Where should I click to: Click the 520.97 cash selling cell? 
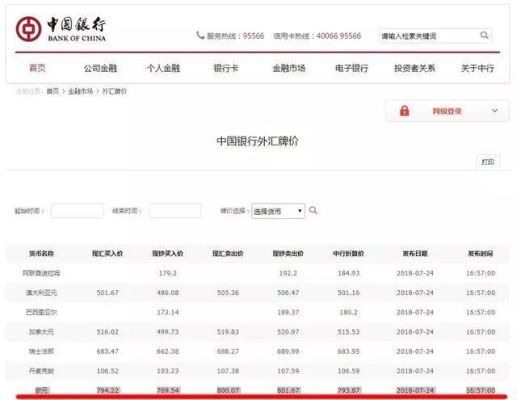288,332
